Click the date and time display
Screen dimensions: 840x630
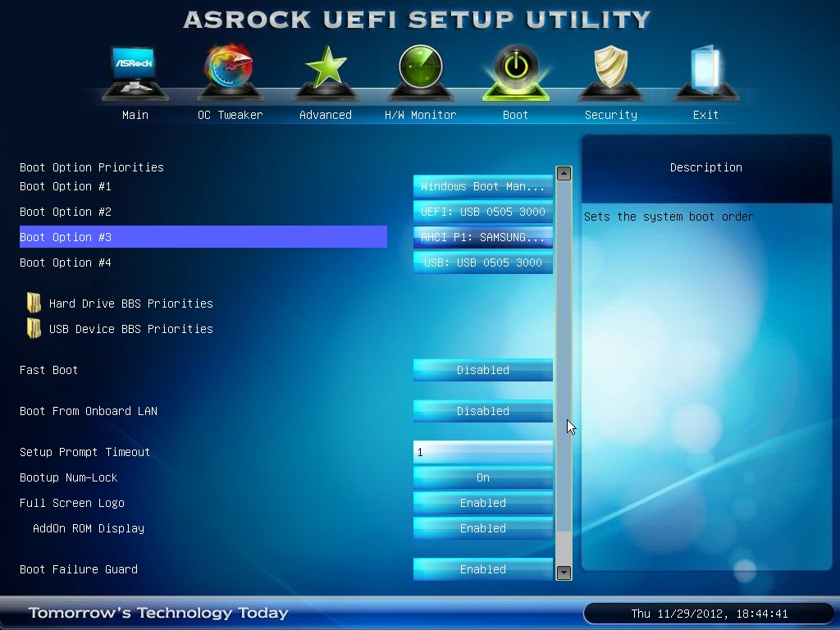coord(710,614)
